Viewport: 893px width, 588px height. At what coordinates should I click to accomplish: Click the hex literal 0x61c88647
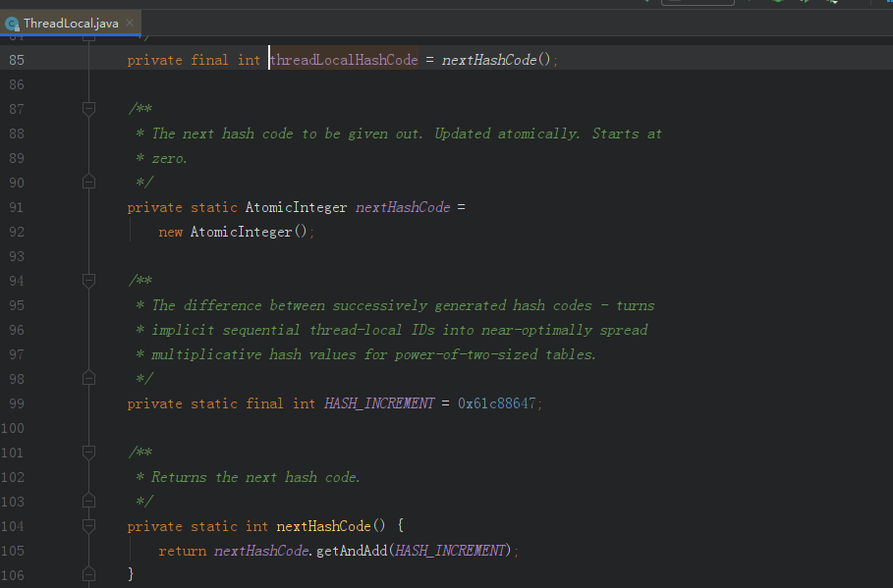(498, 403)
